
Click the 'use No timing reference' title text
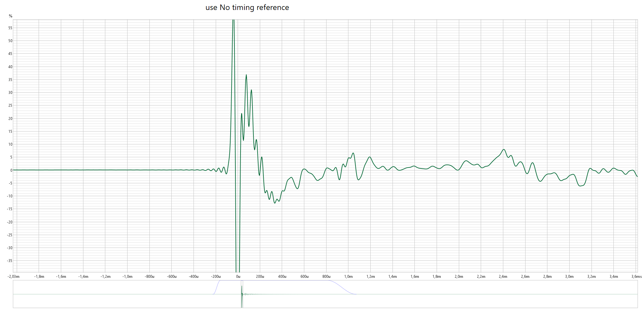point(247,7)
